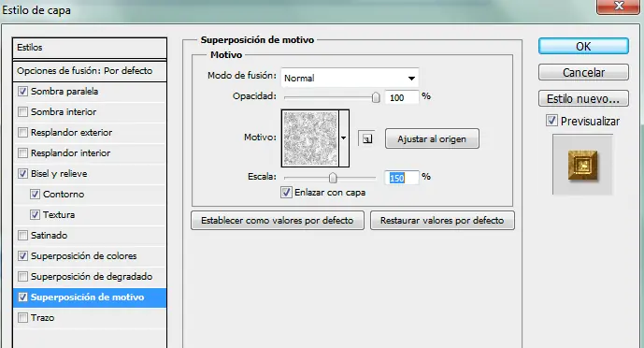Click the Escala slider handle

[x=333, y=178]
